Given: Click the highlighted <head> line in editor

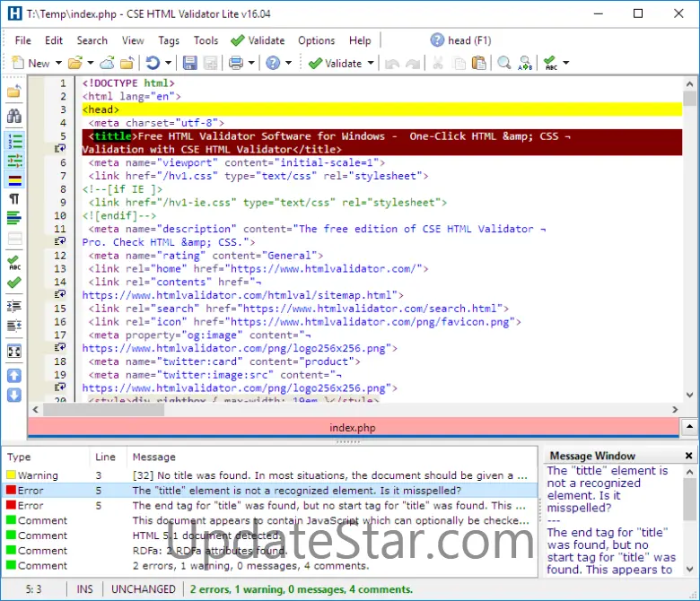Looking at the screenshot, I should pos(381,109).
